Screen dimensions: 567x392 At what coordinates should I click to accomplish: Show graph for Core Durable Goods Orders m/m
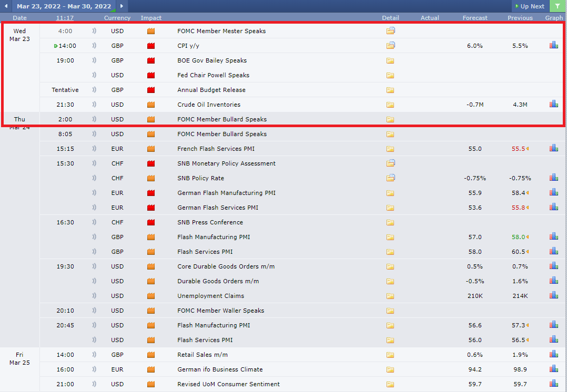point(554,266)
